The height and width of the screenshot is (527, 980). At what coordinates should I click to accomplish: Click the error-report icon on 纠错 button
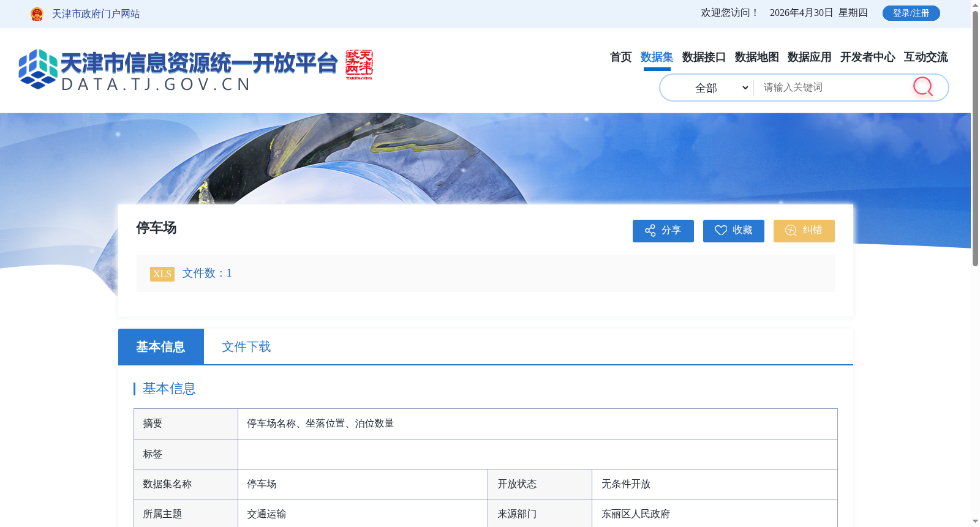click(x=791, y=231)
